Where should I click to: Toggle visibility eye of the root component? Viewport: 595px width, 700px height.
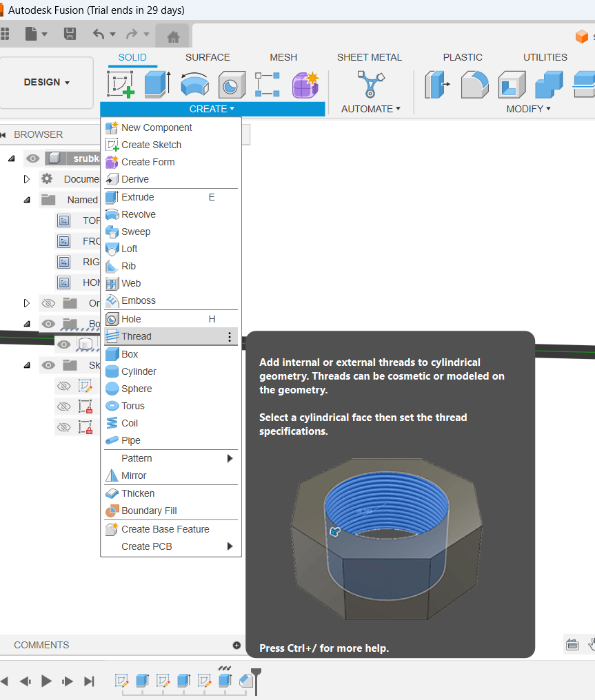click(32, 158)
